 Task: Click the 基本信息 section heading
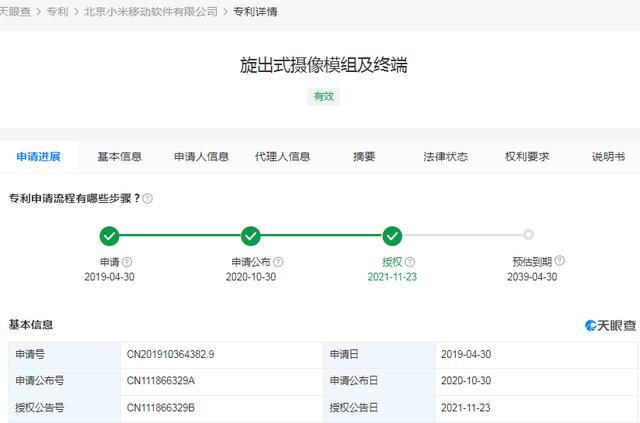click(31, 325)
